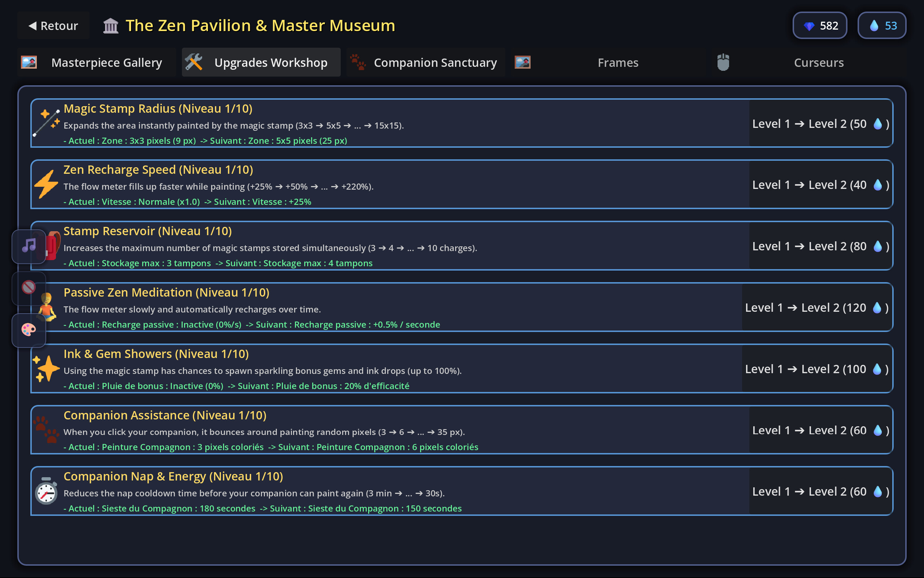924x578 pixels.
Task: Click the text 'Actuel : Stockage max : 3 tampons'
Action: click(140, 263)
